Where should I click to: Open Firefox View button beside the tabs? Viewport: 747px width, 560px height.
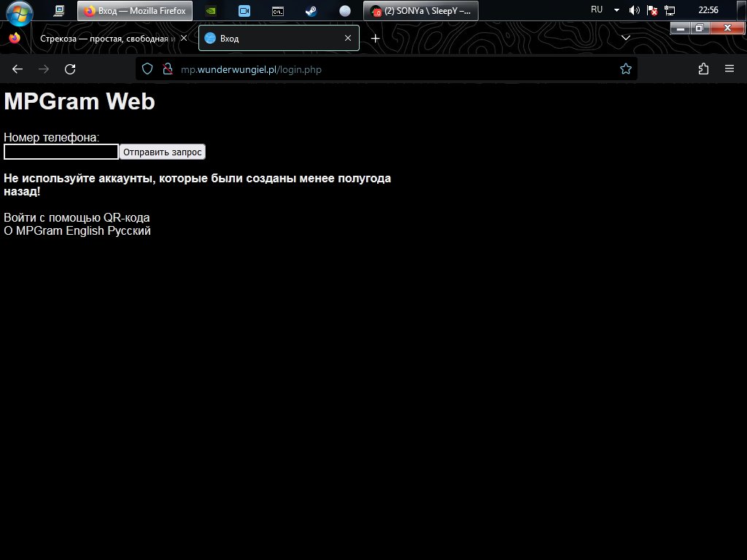15,38
